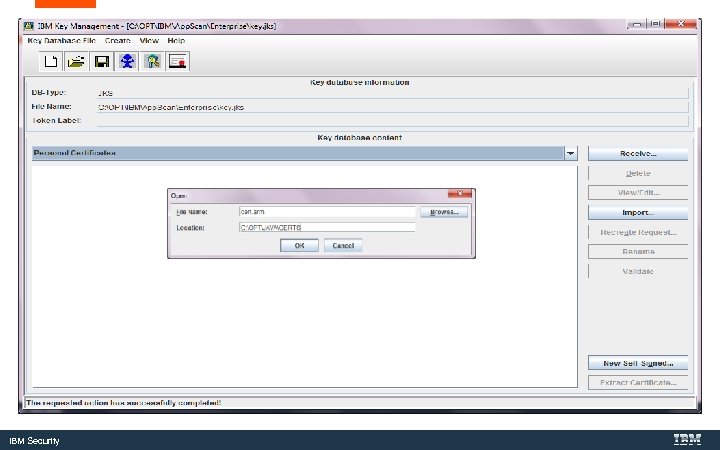Click the IBM Key Management title bar app icon

(x=28, y=26)
